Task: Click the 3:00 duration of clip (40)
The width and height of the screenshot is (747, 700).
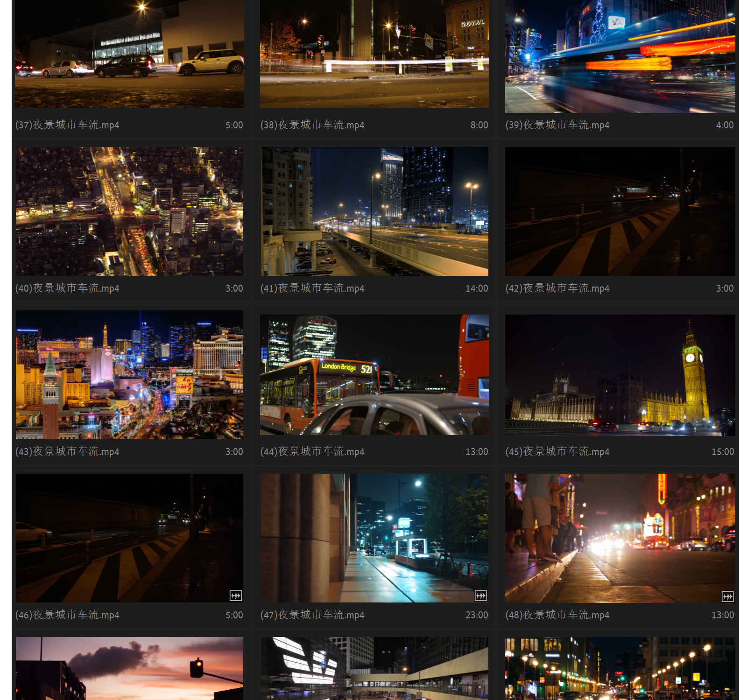Action: click(234, 288)
